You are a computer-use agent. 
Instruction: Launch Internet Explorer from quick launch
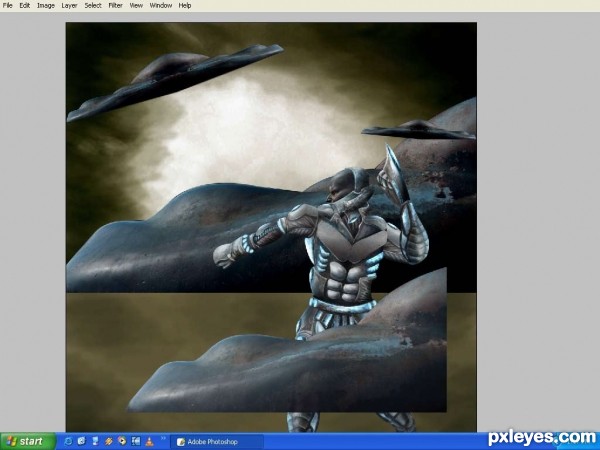coord(68,441)
